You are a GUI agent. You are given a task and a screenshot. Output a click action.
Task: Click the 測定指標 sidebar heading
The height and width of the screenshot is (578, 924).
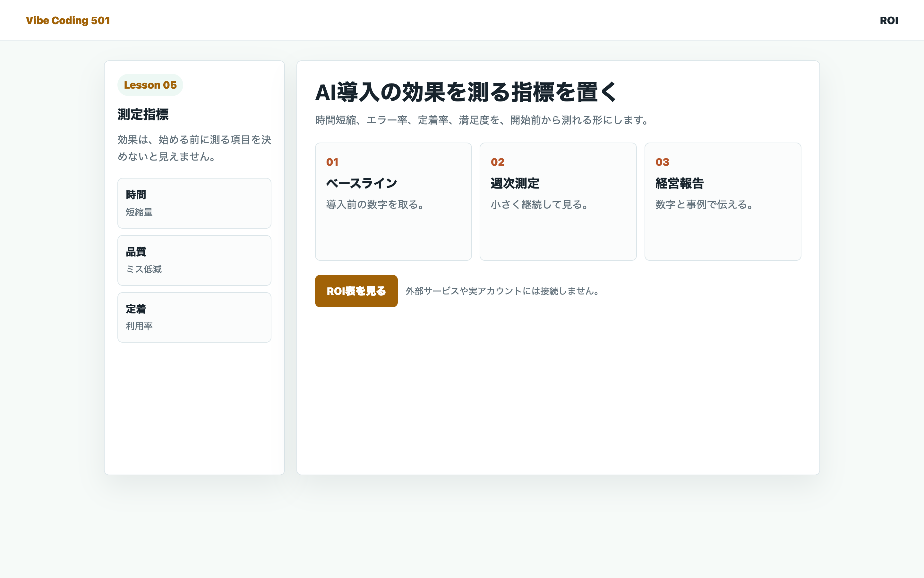tap(143, 114)
